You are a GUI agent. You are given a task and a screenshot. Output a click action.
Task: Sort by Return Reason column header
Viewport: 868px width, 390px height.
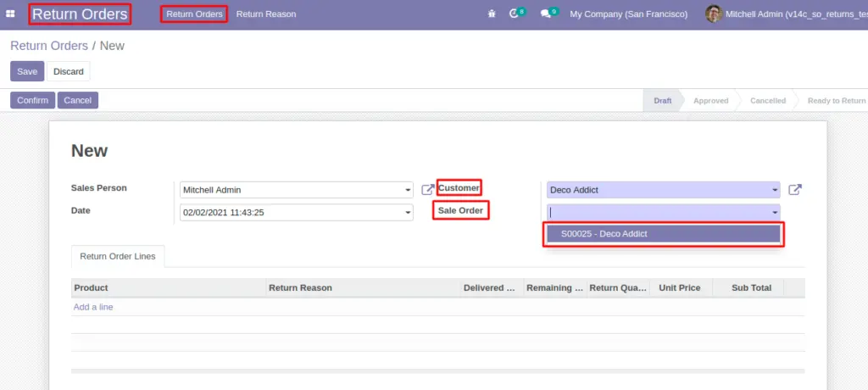[x=363, y=288]
